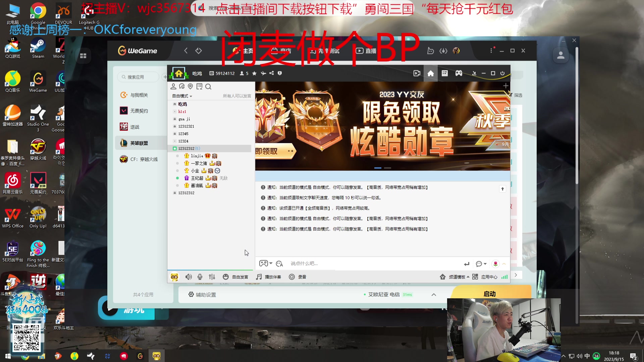Click the user profile icon above the channel list
644x362 pixels.
pyautogui.click(x=173, y=86)
